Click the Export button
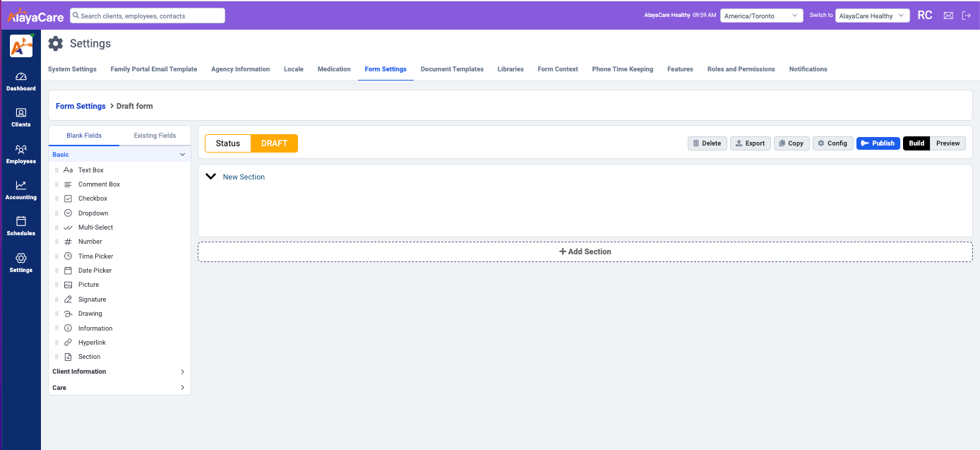980x450 pixels. click(x=751, y=143)
